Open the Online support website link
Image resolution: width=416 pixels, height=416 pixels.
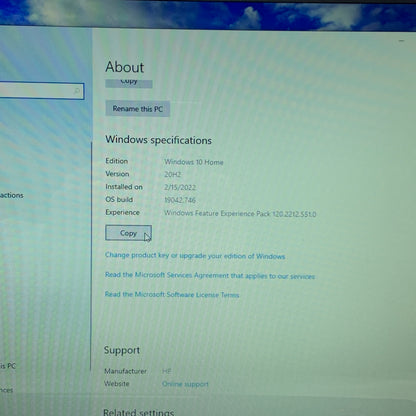coord(185,384)
